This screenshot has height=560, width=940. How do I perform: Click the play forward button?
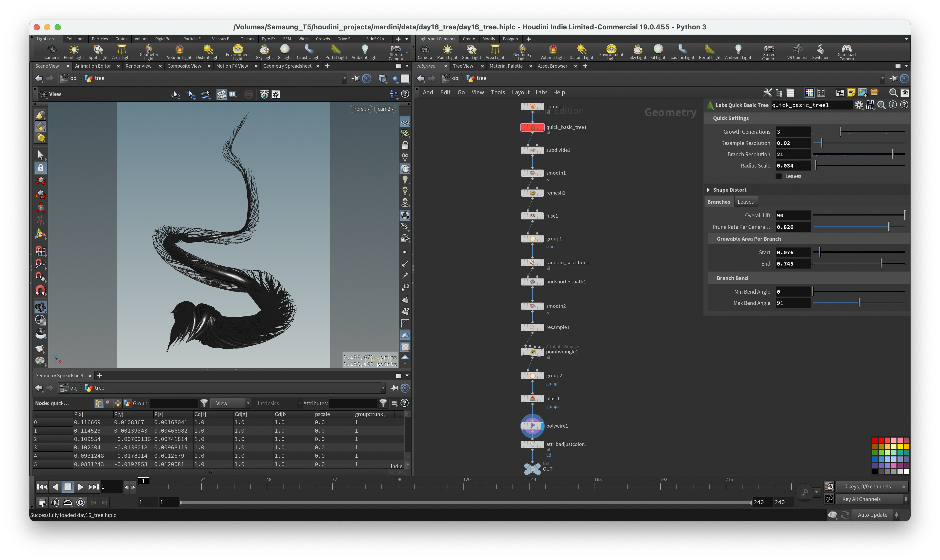(x=81, y=487)
